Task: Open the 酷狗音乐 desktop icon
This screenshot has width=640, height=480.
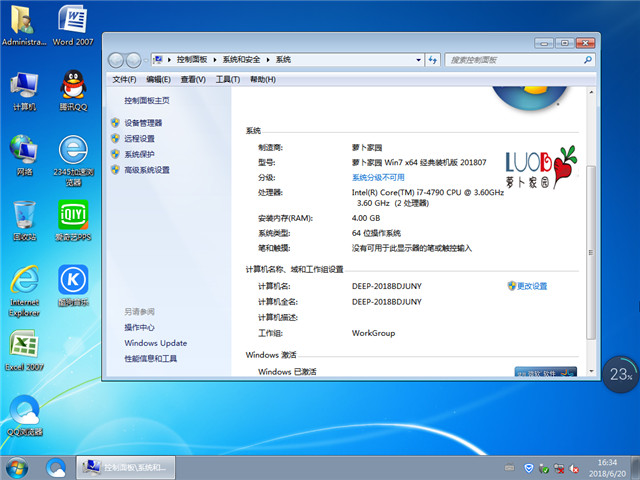Action: tap(73, 286)
